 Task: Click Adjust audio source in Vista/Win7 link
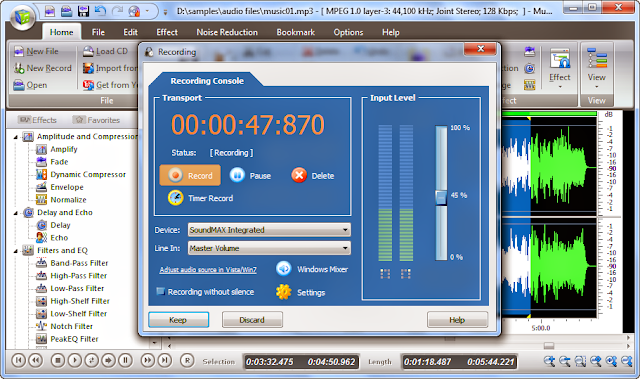pos(208,270)
